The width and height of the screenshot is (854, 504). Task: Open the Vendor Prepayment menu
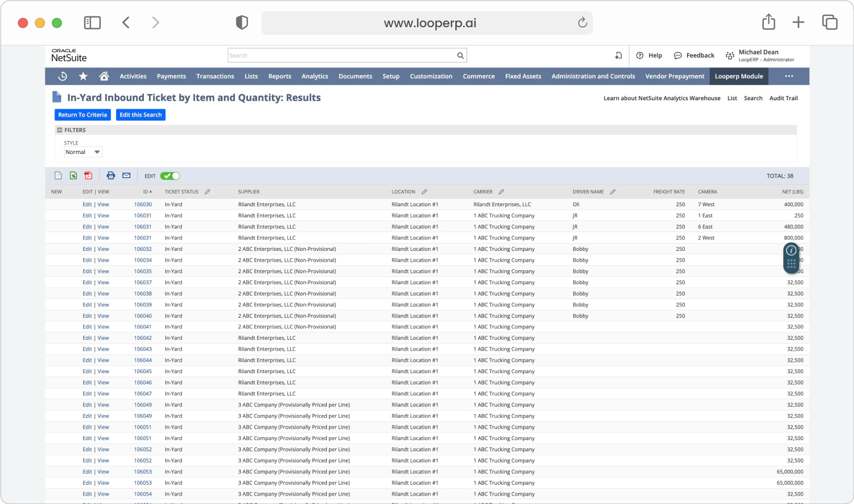[x=675, y=76]
